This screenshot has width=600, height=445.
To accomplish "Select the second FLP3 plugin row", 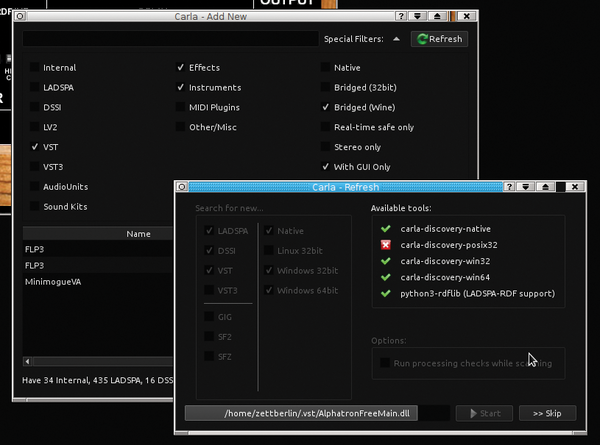I will click(x=98, y=266).
